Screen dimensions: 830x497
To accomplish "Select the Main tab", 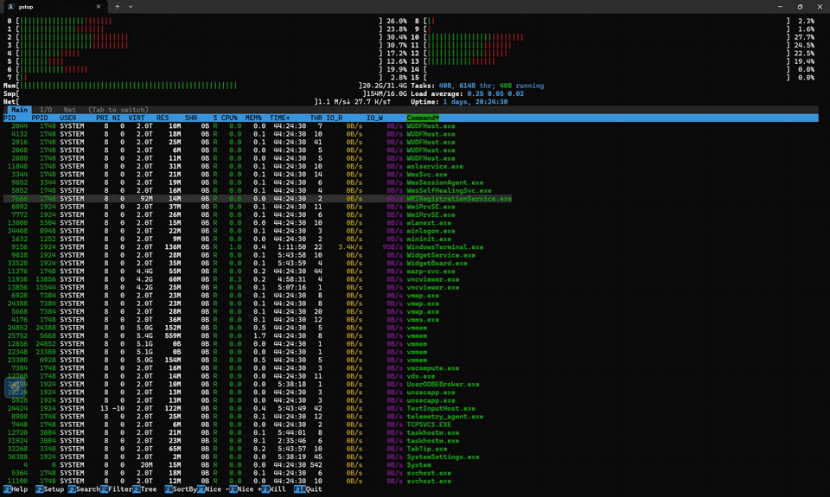I will pyautogui.click(x=19, y=109).
